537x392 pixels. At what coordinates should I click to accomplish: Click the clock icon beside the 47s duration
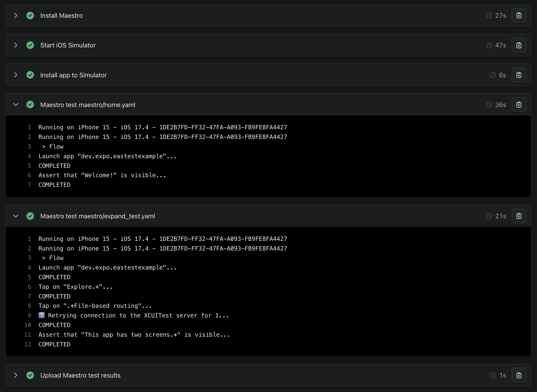[x=489, y=45]
